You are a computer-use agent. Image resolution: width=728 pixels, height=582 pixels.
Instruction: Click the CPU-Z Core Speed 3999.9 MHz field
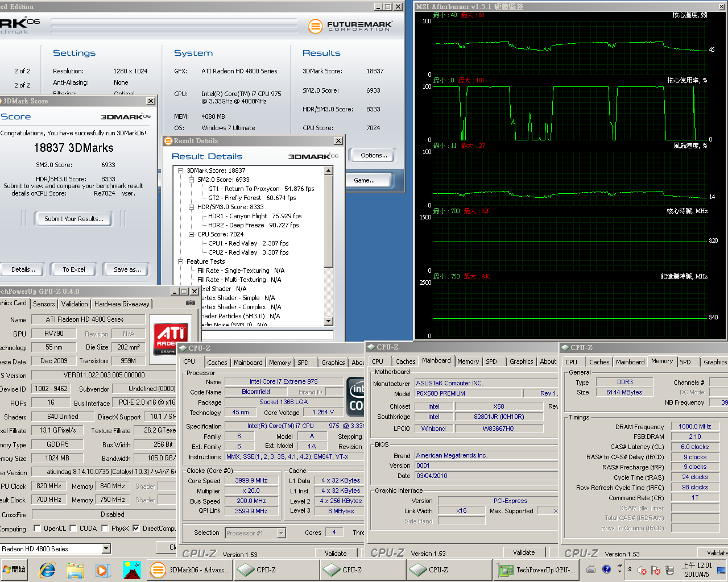[x=251, y=480]
